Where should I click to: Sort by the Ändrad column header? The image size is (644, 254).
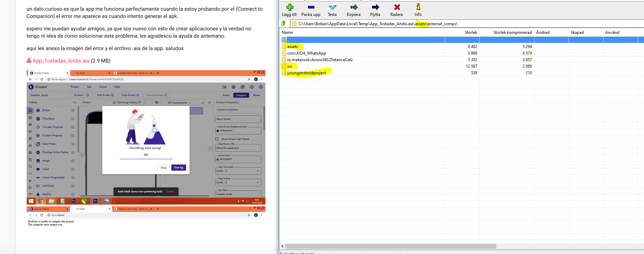pos(551,32)
